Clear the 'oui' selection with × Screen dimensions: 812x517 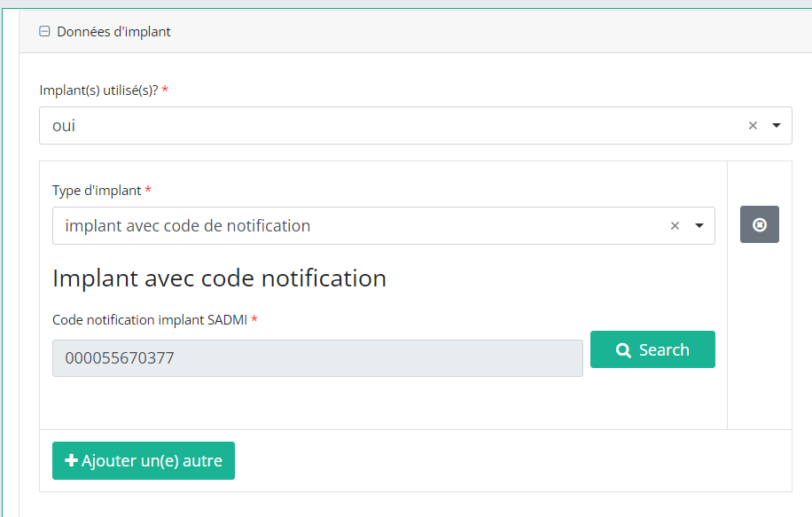(x=753, y=126)
